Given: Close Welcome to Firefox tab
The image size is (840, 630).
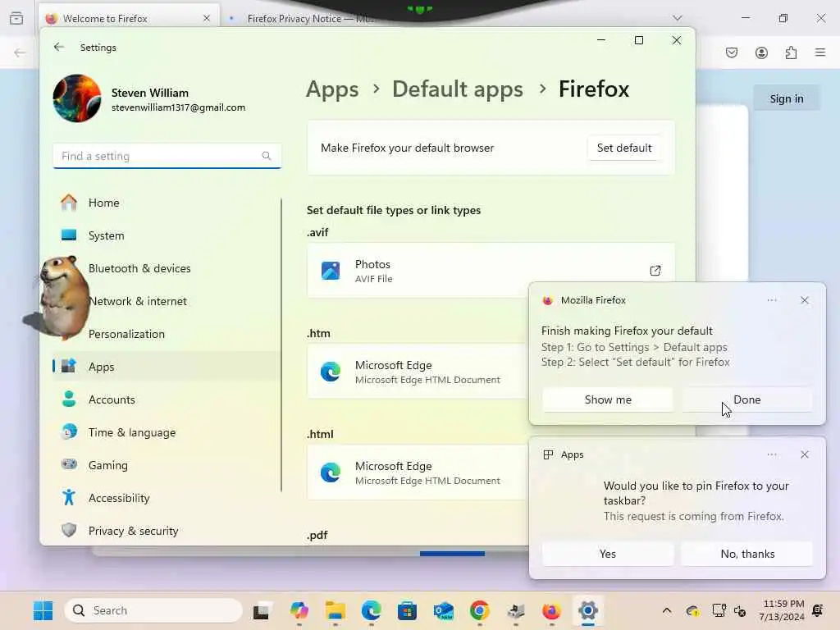Looking at the screenshot, I should pos(207,18).
